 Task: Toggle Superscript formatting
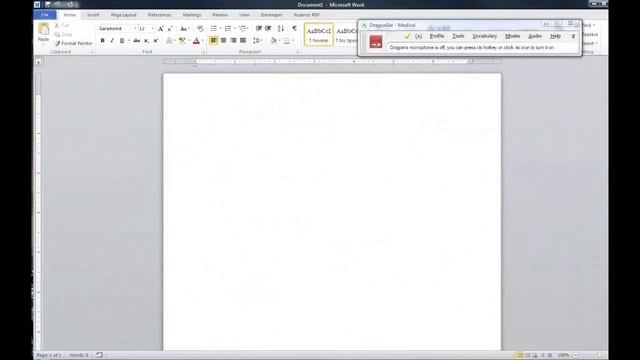pyautogui.click(x=156, y=40)
